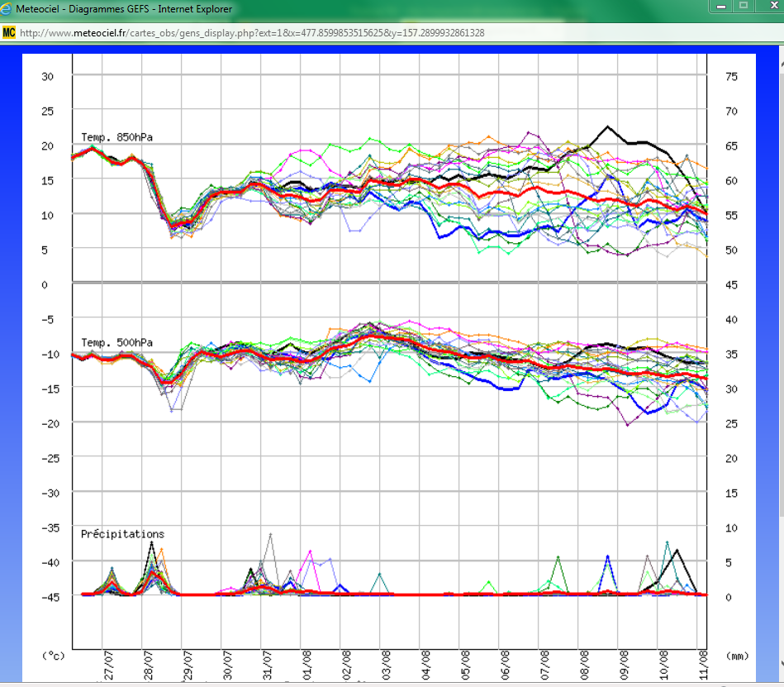Click the '28/07' date axis label
Image resolution: width=784 pixels, height=687 pixels.
point(148,666)
